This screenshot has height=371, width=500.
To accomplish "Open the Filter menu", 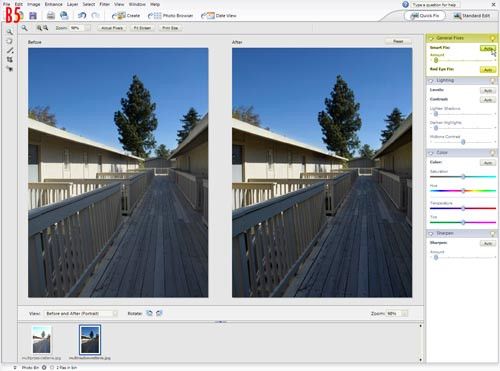I will [x=105, y=4].
